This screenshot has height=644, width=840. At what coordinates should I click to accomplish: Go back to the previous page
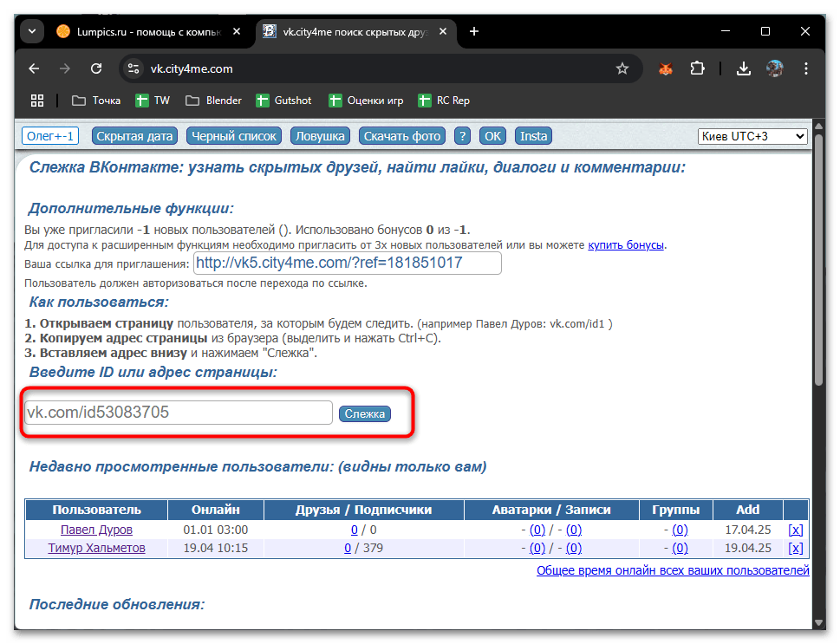35,68
